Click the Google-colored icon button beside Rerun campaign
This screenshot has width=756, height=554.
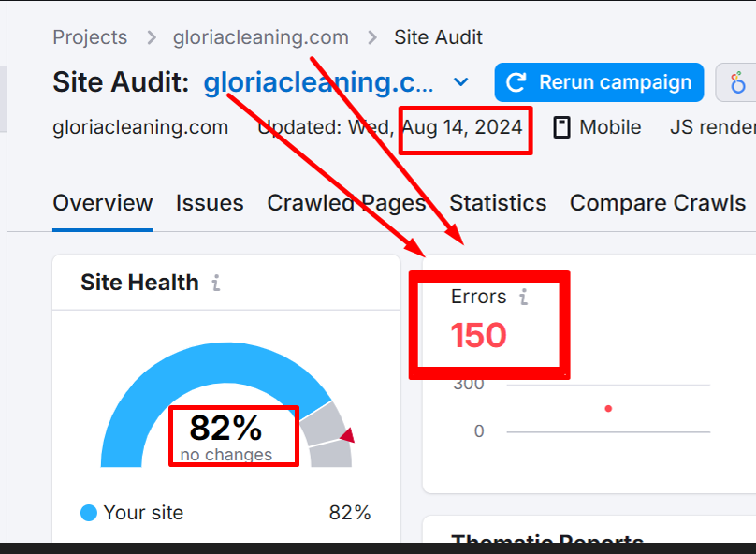point(738,83)
